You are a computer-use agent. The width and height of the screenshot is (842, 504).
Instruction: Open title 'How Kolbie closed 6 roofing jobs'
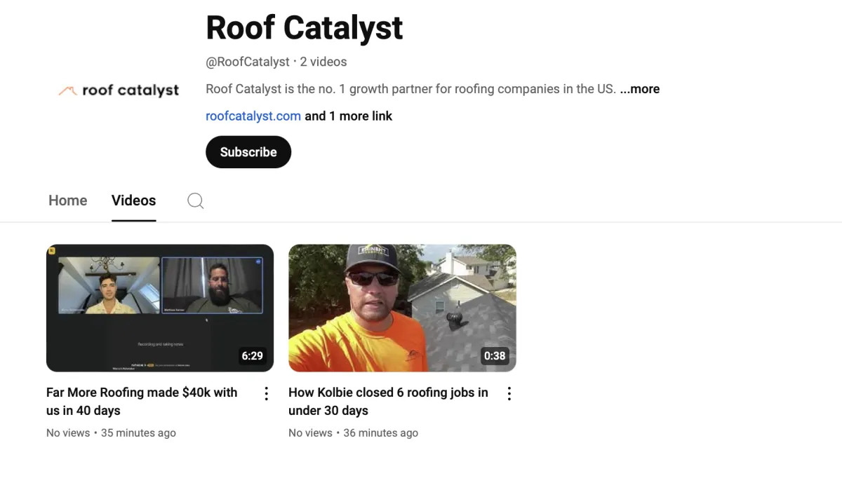[388, 402]
